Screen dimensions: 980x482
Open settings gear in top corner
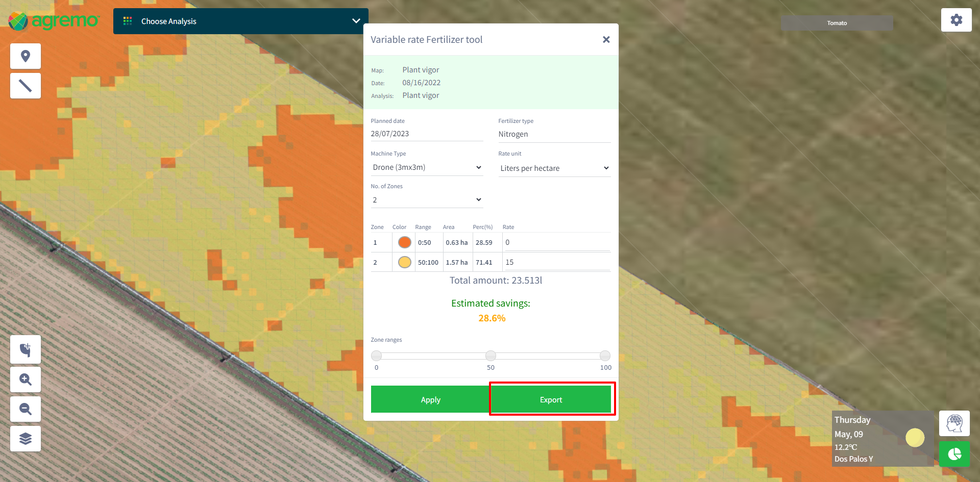click(x=956, y=20)
